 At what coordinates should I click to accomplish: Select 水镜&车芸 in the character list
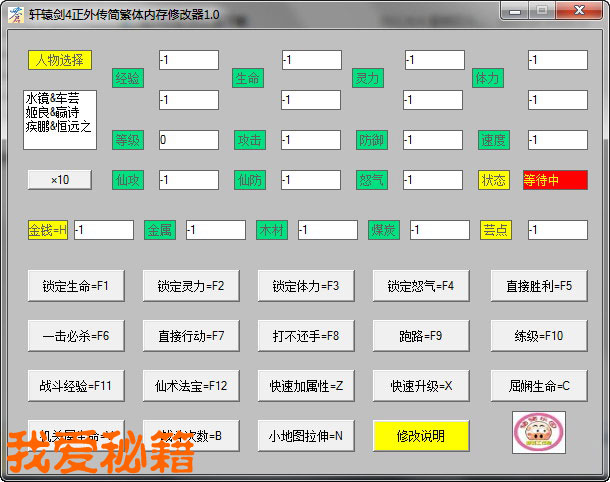click(52, 98)
